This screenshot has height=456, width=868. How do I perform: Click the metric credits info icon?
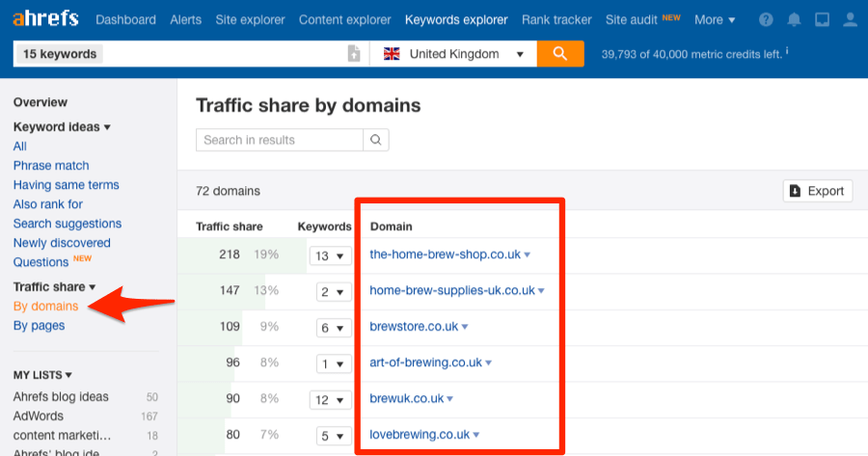[x=787, y=51]
